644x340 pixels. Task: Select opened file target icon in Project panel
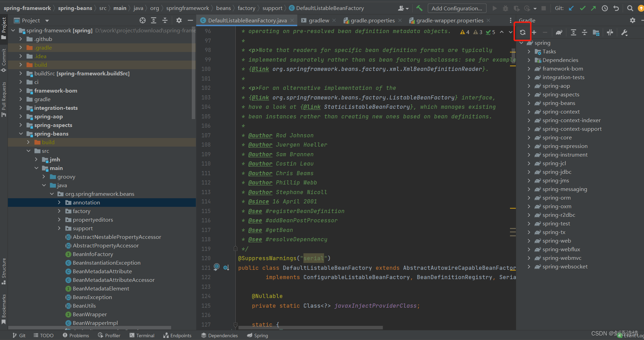(143, 20)
